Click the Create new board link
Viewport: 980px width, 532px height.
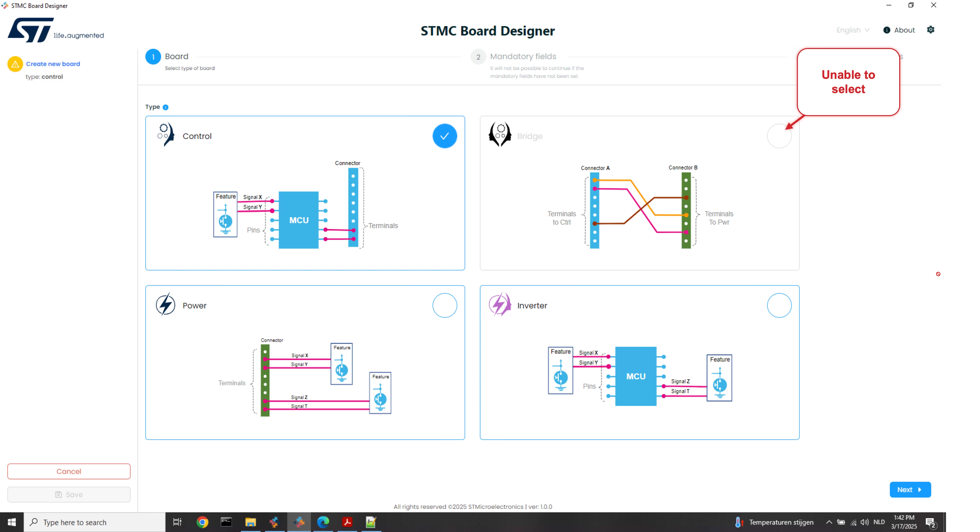tap(53, 64)
